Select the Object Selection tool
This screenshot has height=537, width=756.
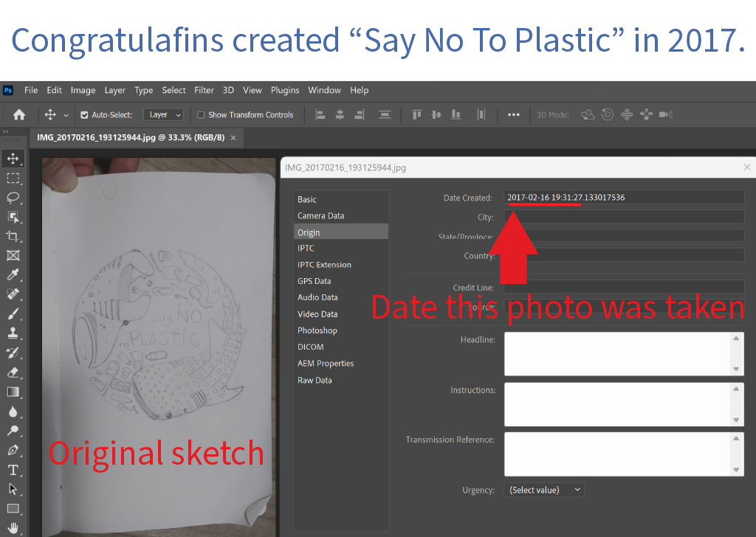click(13, 217)
